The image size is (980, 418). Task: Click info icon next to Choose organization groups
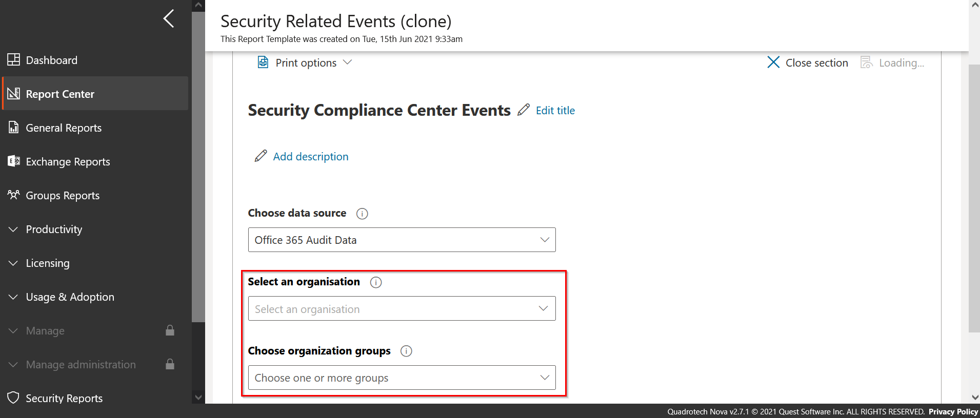point(406,351)
